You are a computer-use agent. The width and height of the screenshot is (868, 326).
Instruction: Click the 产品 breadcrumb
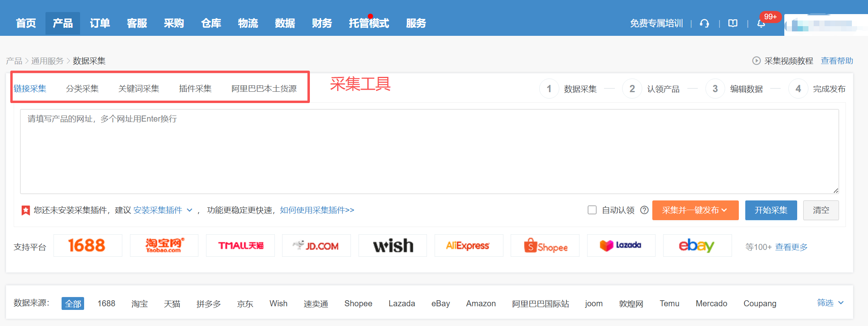click(x=14, y=61)
